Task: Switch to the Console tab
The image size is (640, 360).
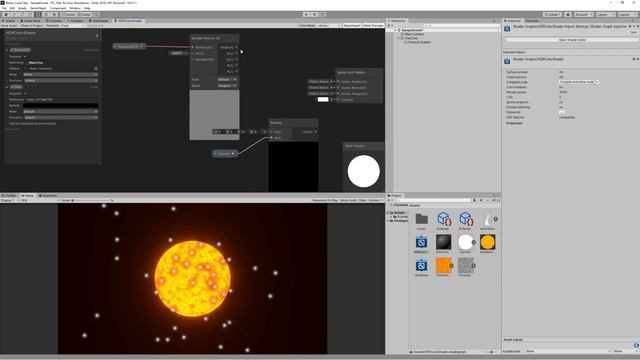Action: (x=53, y=20)
